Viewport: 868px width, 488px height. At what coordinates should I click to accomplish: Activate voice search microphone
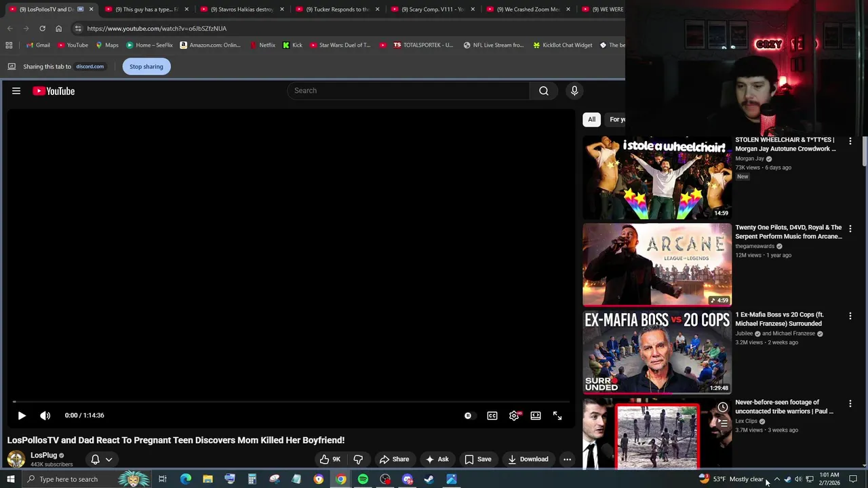pyautogui.click(x=574, y=91)
